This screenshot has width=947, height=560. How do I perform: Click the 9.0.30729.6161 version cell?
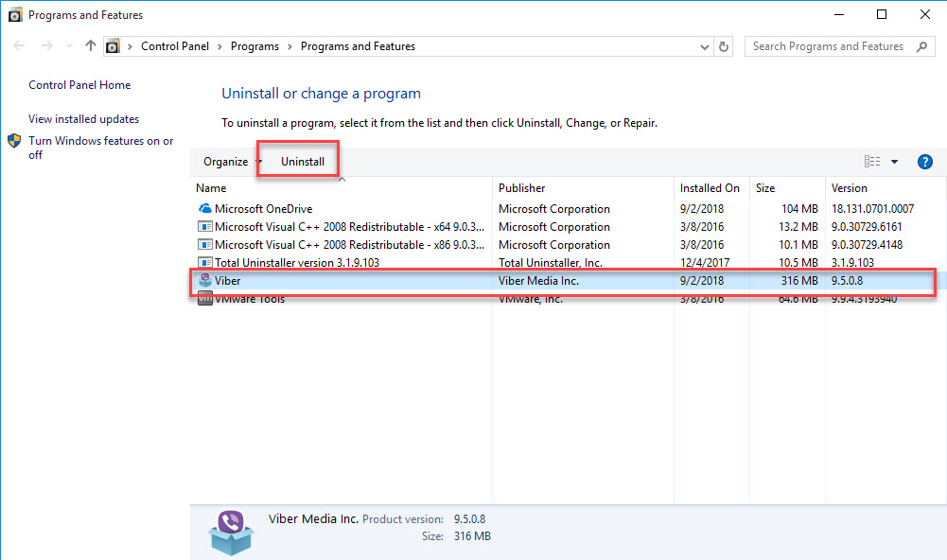(x=867, y=226)
